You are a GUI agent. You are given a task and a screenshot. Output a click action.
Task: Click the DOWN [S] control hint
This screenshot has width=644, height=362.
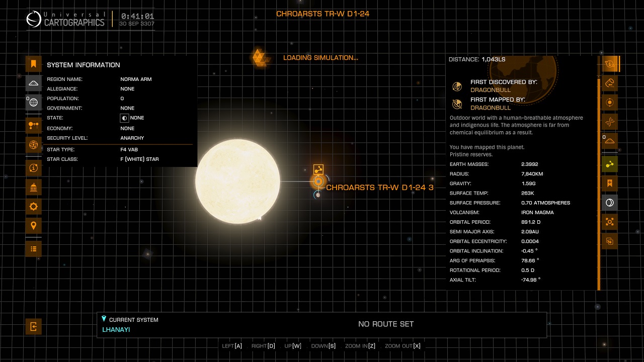click(x=323, y=346)
